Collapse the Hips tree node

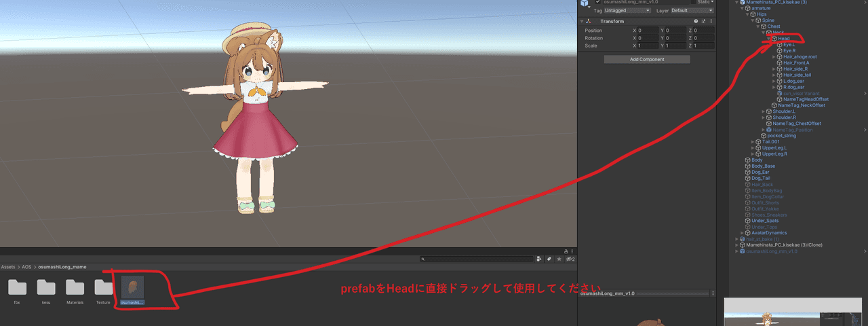[748, 14]
